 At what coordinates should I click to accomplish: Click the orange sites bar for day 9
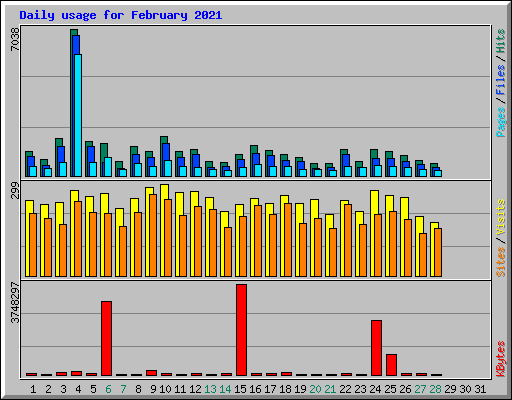tap(153, 235)
